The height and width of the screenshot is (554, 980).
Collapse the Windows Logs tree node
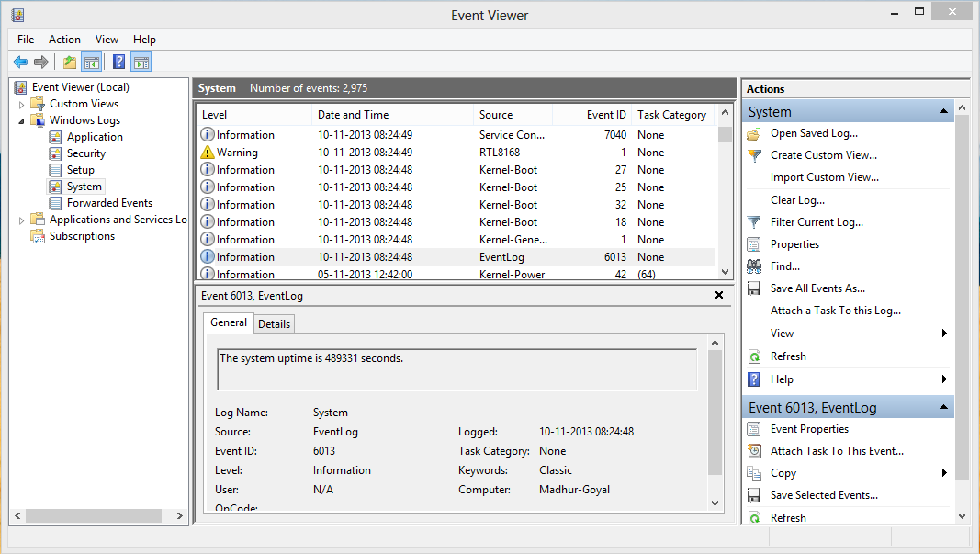pyautogui.click(x=21, y=120)
